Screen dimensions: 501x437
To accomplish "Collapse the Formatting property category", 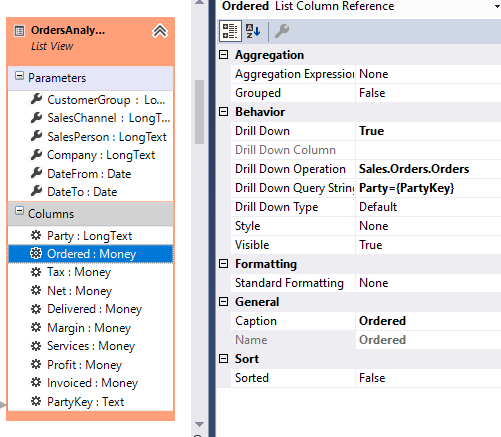I will [224, 264].
